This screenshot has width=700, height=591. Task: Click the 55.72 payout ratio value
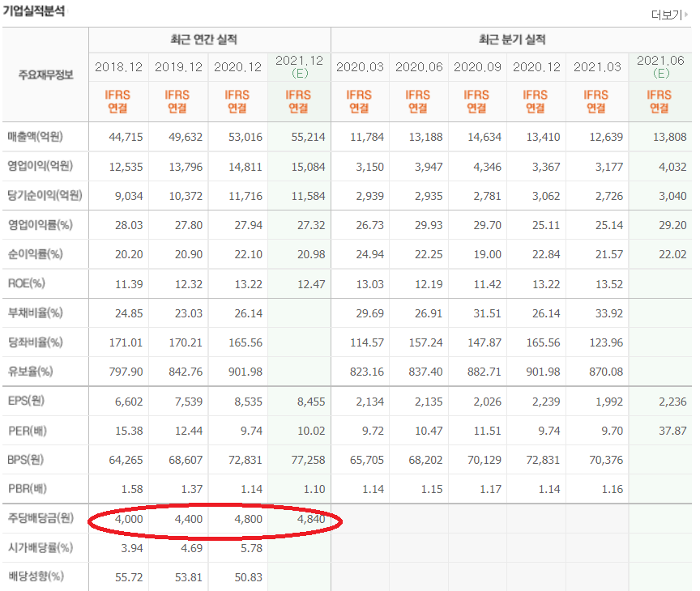coord(129,577)
